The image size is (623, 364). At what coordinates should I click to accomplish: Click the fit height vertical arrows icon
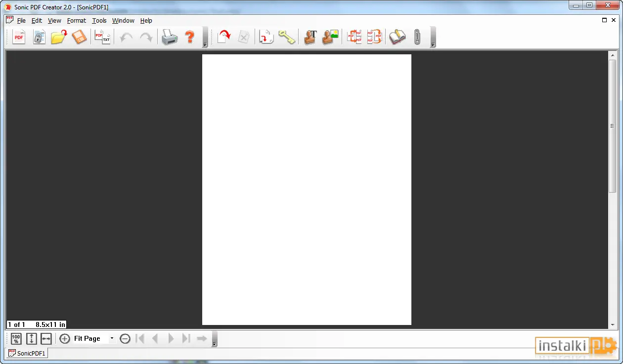(31, 339)
